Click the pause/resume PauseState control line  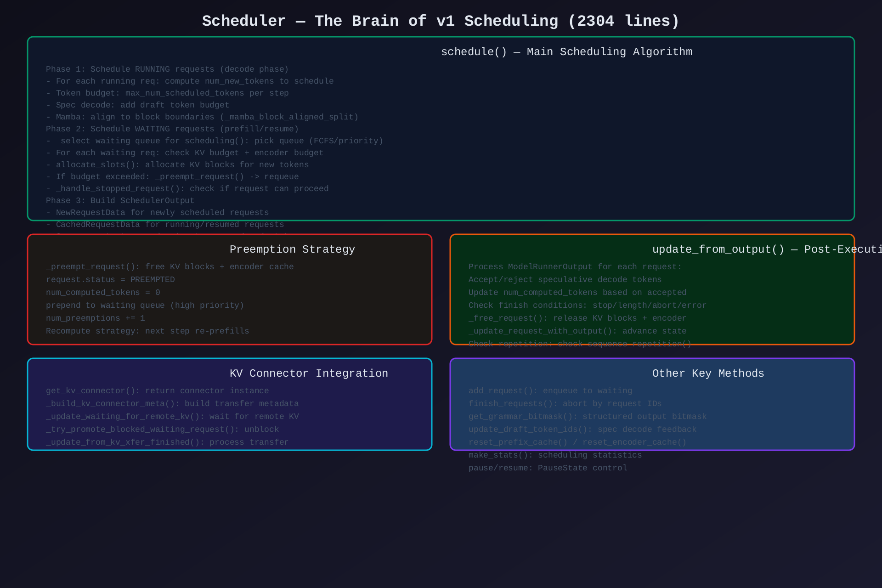548,468
